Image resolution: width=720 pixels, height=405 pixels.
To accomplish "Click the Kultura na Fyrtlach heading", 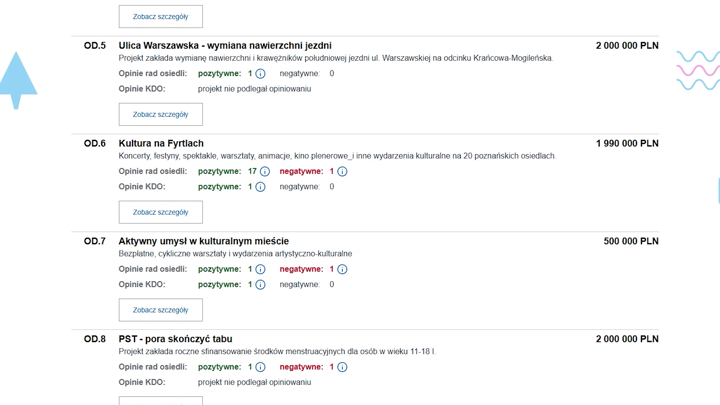I will tap(161, 144).
